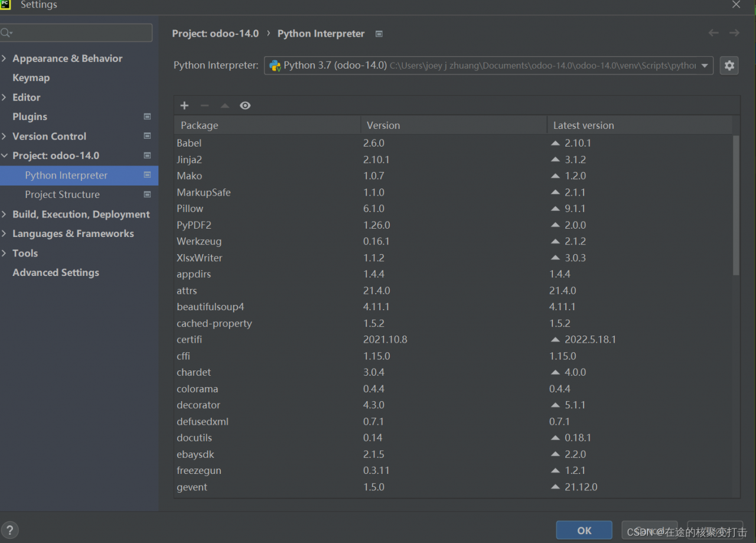The width and height of the screenshot is (756, 543).
Task: Open the Plugins settings page
Action: 30,116
